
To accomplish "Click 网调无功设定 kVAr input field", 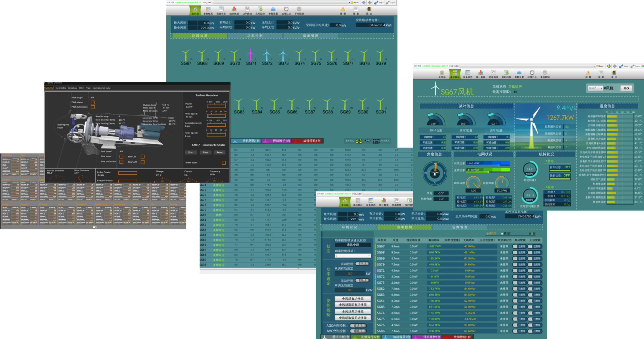I will click(350, 290).
